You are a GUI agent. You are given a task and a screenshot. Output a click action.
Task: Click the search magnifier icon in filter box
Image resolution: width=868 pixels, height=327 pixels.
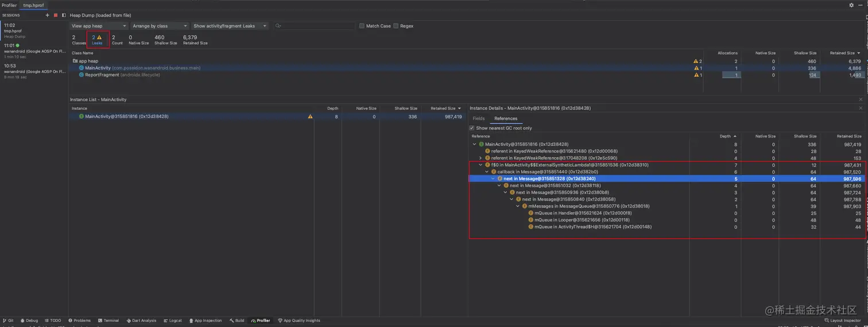(278, 26)
